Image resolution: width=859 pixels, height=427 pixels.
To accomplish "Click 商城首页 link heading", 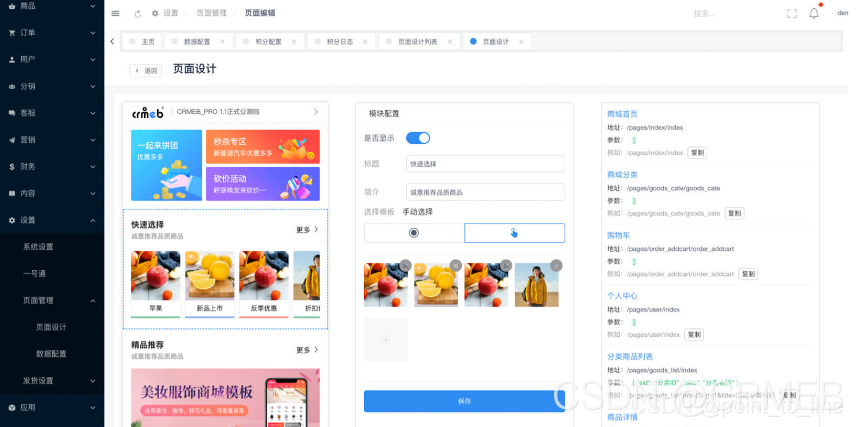I will coord(622,114).
